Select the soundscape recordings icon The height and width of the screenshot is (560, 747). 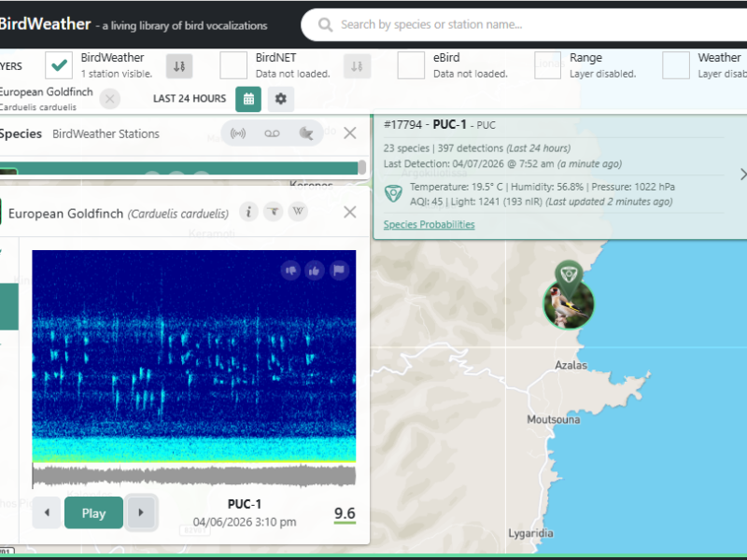click(271, 133)
